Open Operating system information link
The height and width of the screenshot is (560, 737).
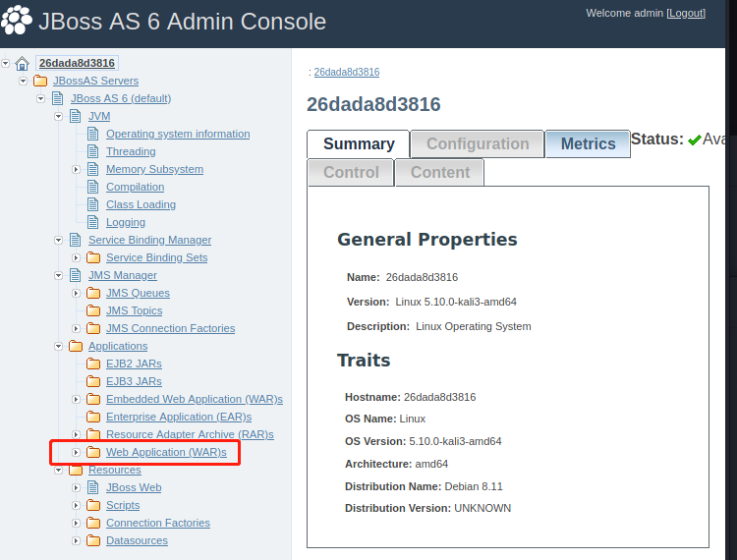click(x=178, y=134)
